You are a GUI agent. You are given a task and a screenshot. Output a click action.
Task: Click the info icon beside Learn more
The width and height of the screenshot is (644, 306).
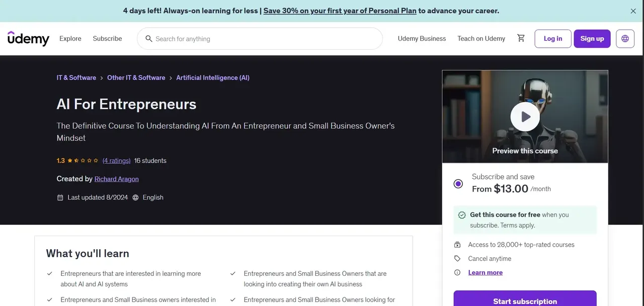pos(457,273)
